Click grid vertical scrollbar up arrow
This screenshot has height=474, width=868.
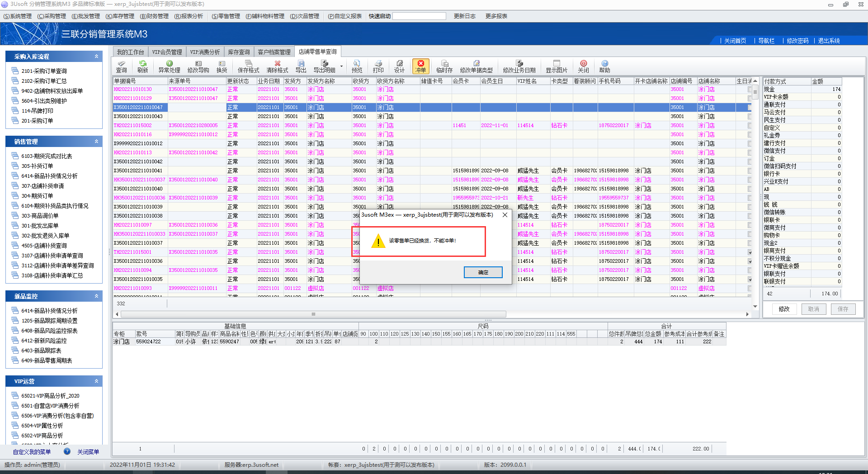click(x=755, y=81)
